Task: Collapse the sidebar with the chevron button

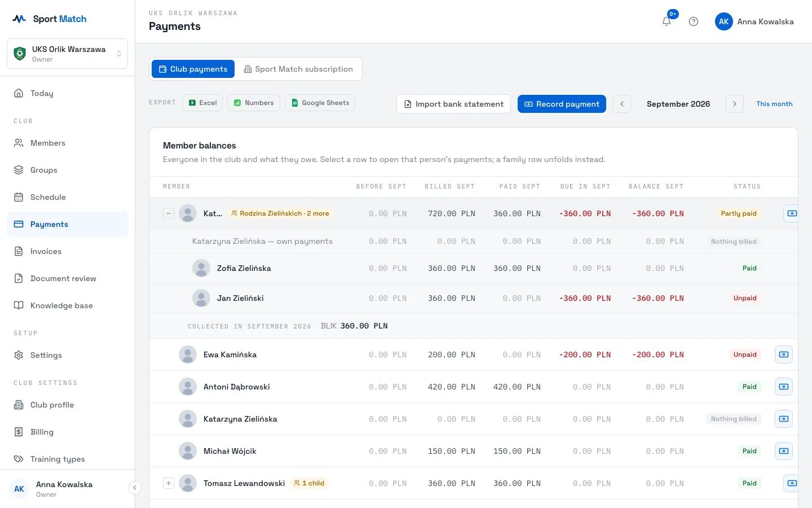Action: [x=134, y=488]
